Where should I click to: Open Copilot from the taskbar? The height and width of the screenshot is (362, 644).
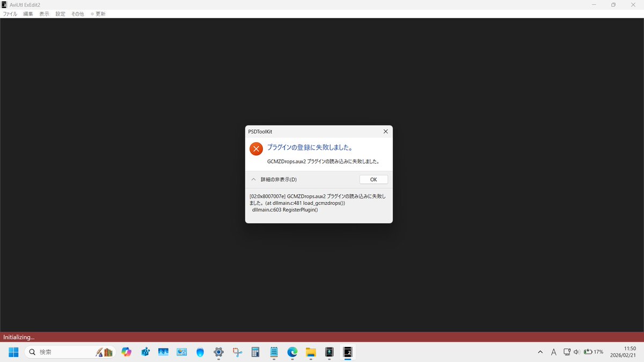127,352
